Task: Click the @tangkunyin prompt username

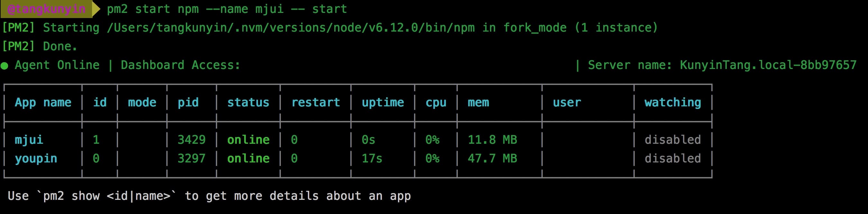Action: tap(46, 9)
